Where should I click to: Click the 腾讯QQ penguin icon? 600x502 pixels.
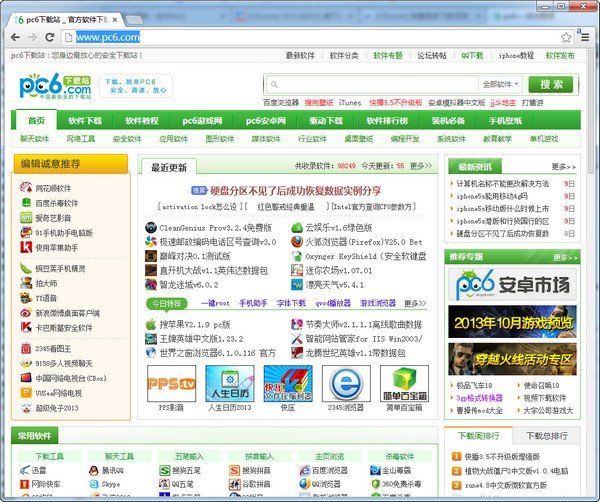[x=94, y=470]
